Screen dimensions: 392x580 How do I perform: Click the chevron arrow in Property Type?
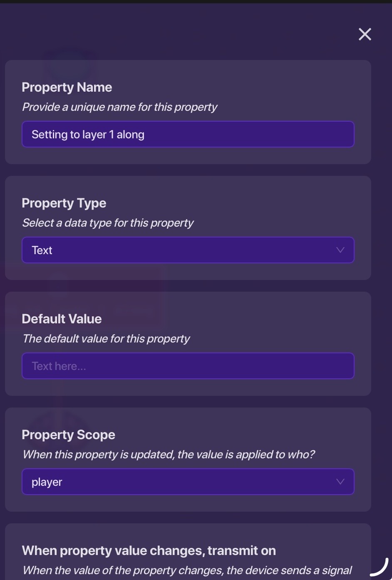pos(340,250)
